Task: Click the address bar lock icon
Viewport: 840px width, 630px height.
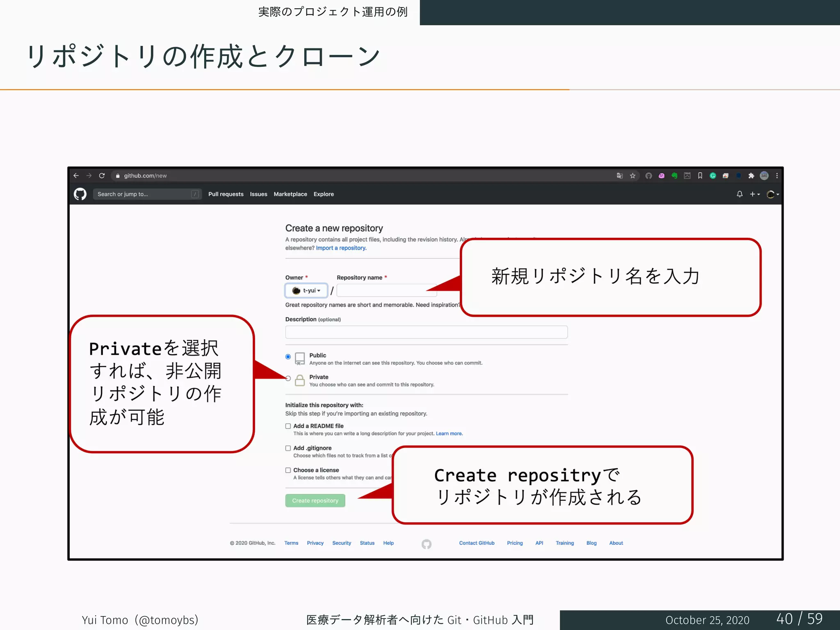Action: pos(118,176)
